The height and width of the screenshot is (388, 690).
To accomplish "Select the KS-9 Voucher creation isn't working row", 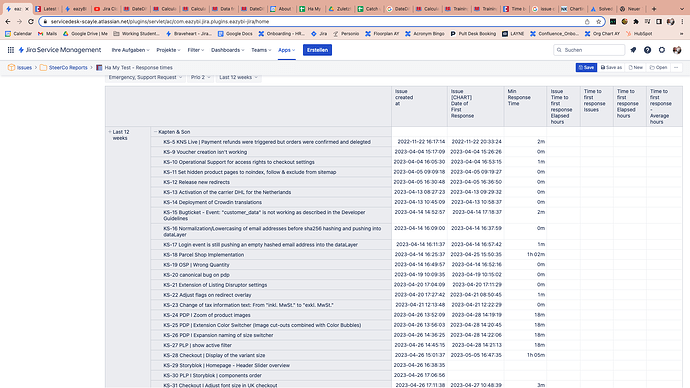I will coord(271,152).
